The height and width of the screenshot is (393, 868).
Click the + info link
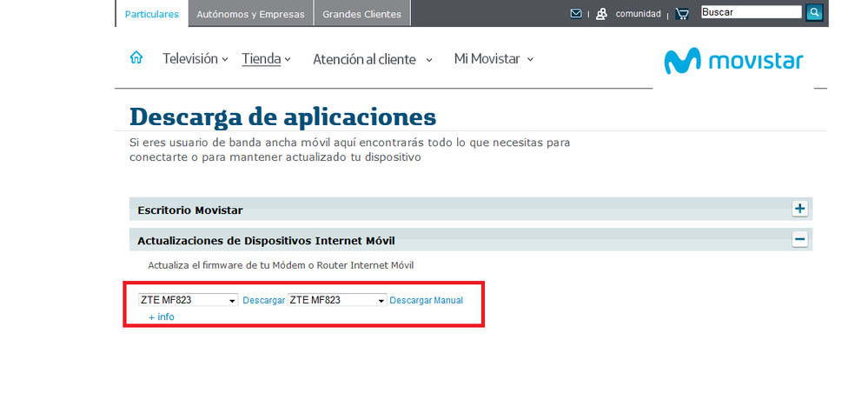161,317
